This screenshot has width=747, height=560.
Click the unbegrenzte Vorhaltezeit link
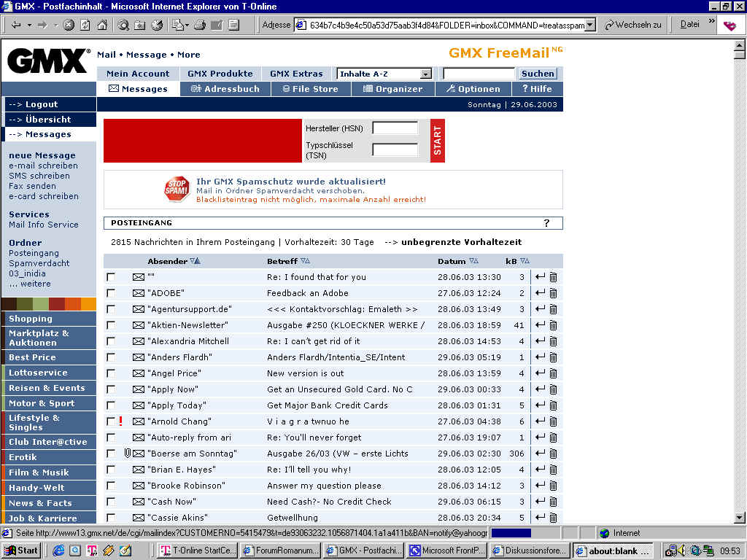click(462, 242)
